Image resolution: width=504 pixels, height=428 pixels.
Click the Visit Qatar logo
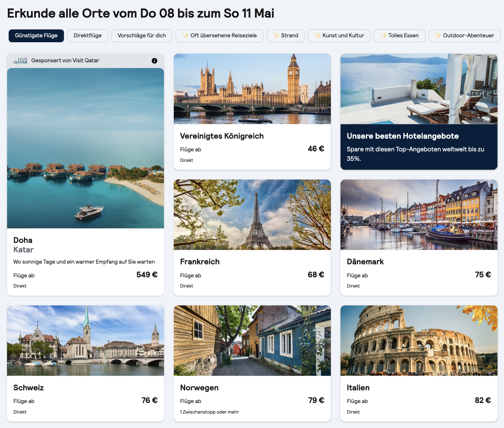20,61
